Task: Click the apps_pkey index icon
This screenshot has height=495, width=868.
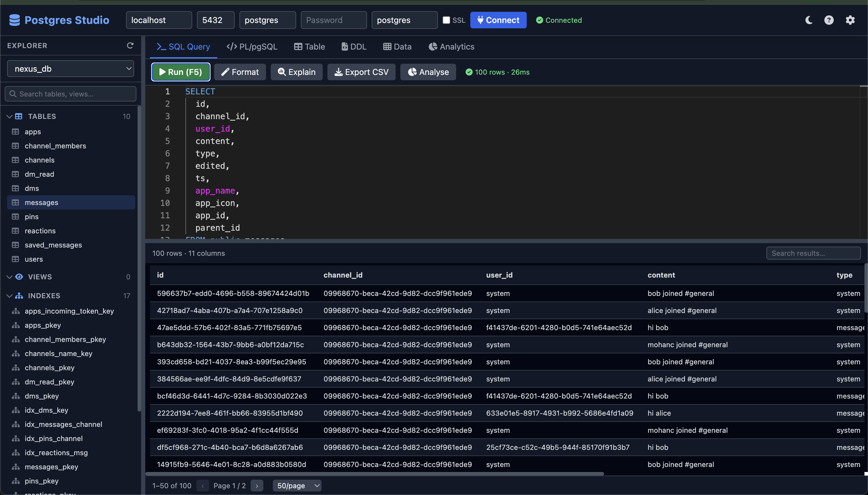Action: [x=16, y=325]
